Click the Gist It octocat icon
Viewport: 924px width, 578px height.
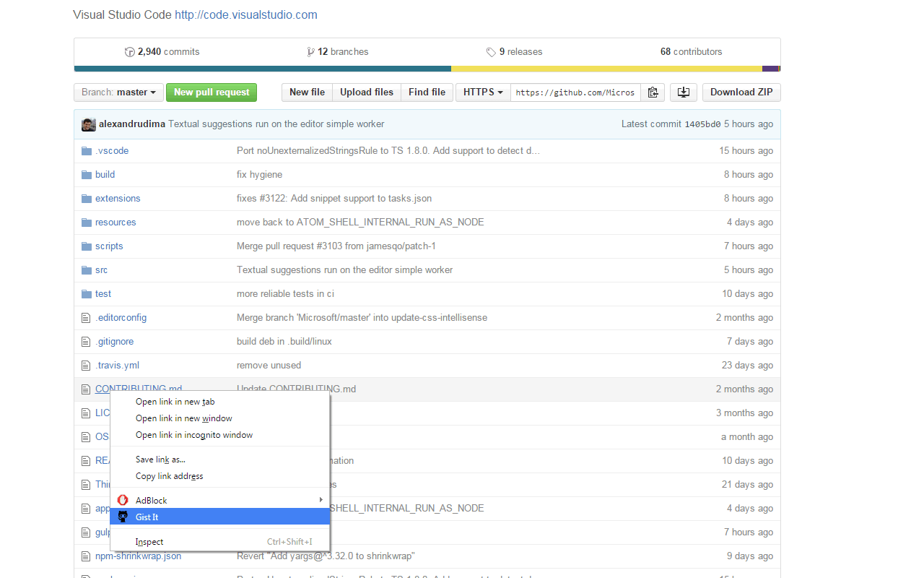pos(123,517)
